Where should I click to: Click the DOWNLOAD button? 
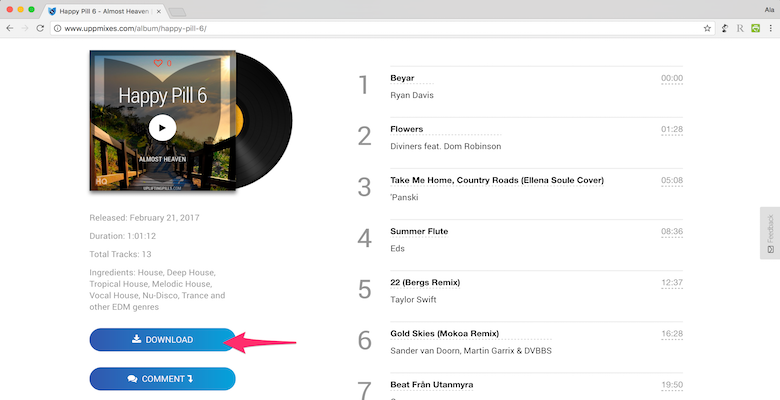(162, 339)
